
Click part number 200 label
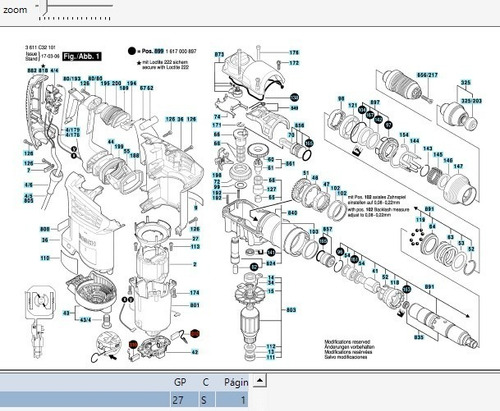(x=117, y=83)
